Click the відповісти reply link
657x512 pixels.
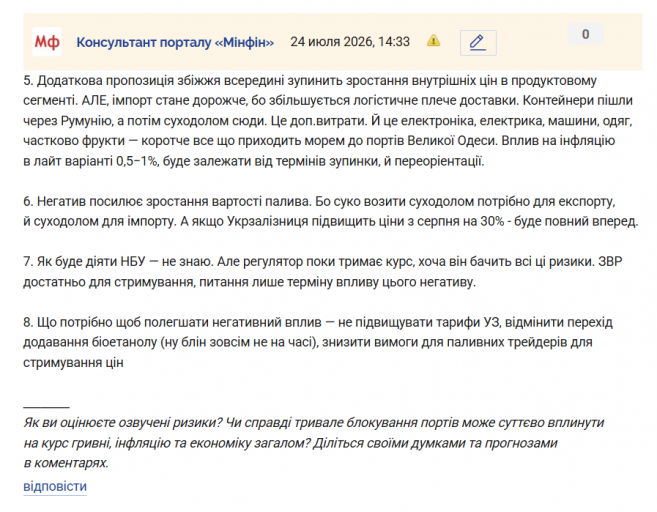click(x=55, y=486)
